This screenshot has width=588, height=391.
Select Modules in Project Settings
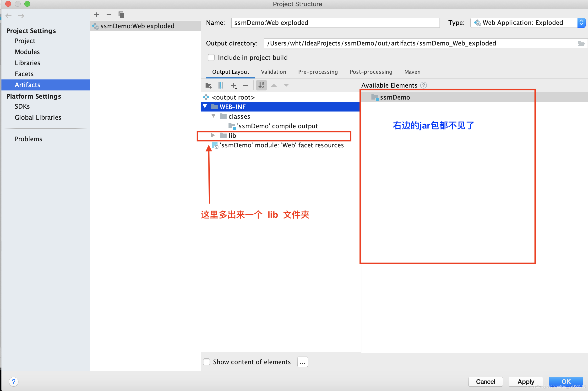(27, 52)
